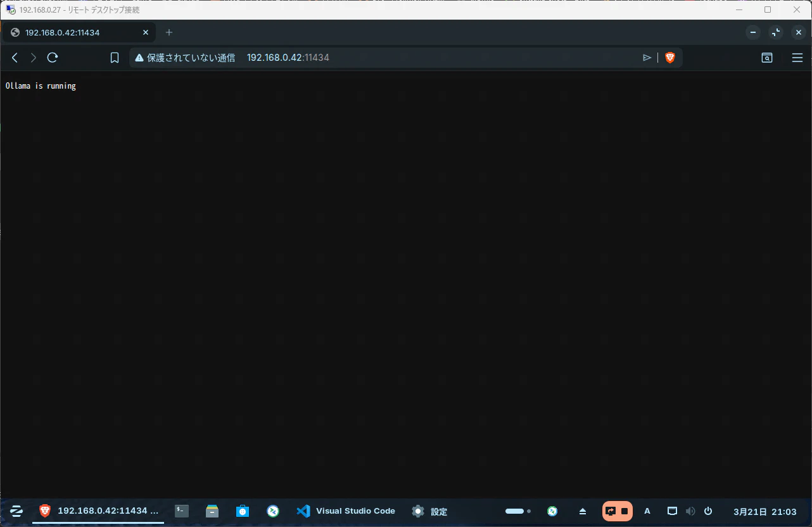Open the Brave sidebar panel icon

(x=767, y=58)
